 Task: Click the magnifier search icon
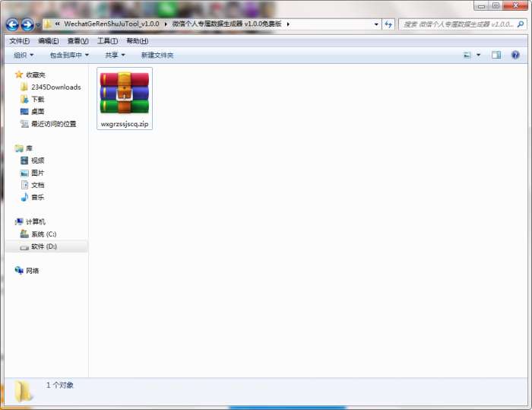pos(521,24)
